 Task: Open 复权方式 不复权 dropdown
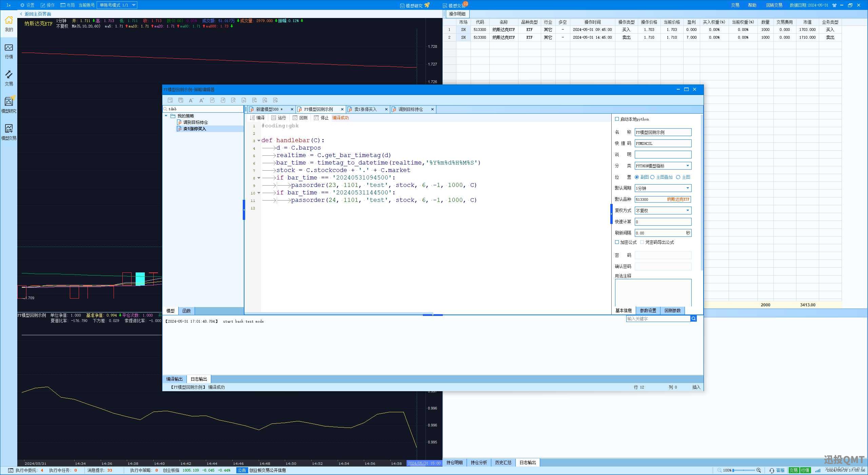663,211
